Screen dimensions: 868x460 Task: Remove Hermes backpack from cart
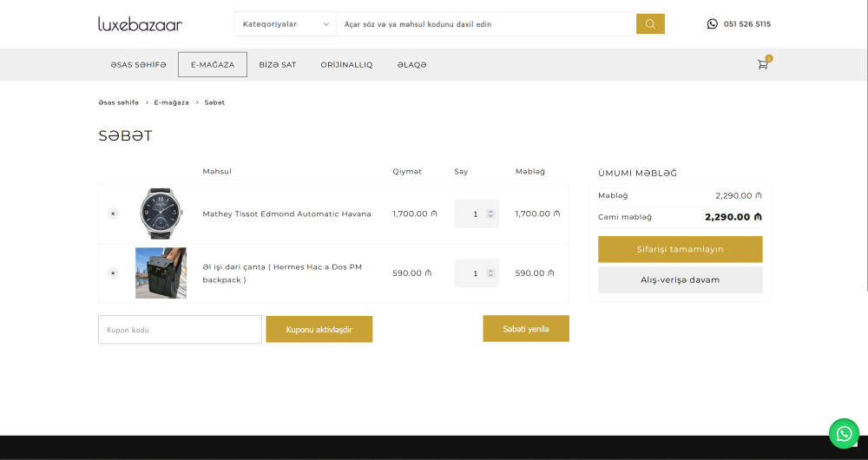pos(113,273)
